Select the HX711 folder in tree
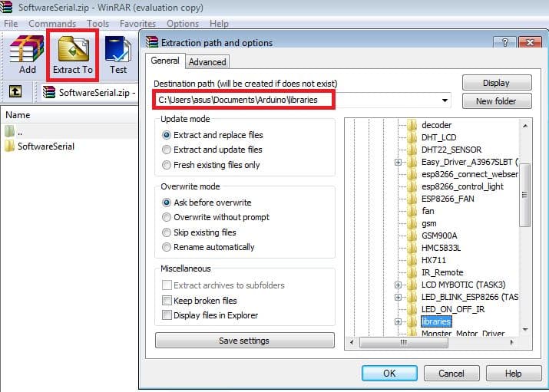The image size is (549, 392). (435, 260)
